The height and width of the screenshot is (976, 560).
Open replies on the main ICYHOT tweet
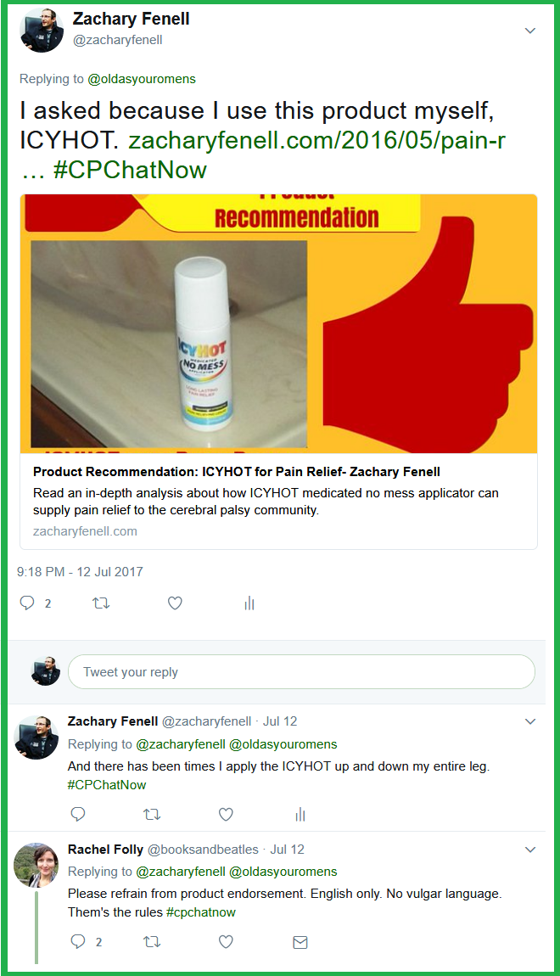click(27, 603)
